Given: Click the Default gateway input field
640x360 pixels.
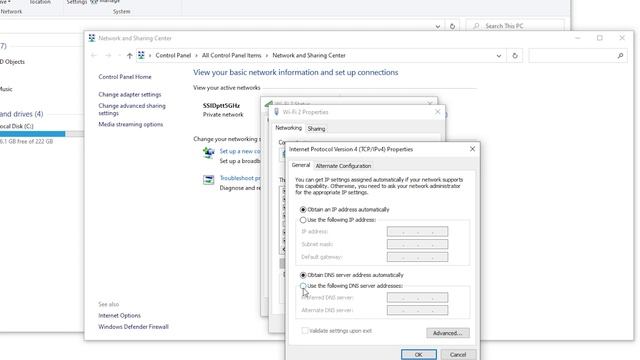Looking at the screenshot, I should tap(417, 257).
